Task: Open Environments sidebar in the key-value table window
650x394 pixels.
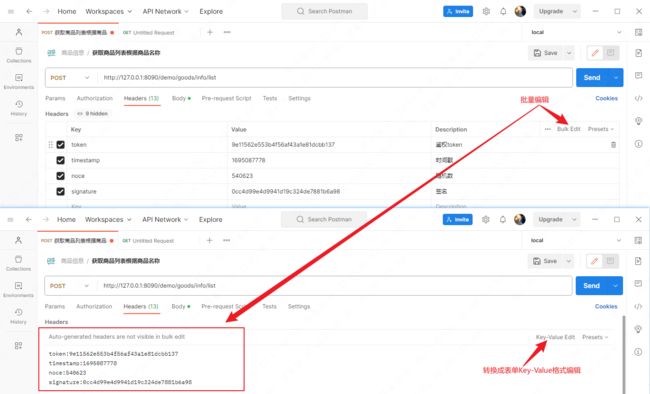Action: 19,81
